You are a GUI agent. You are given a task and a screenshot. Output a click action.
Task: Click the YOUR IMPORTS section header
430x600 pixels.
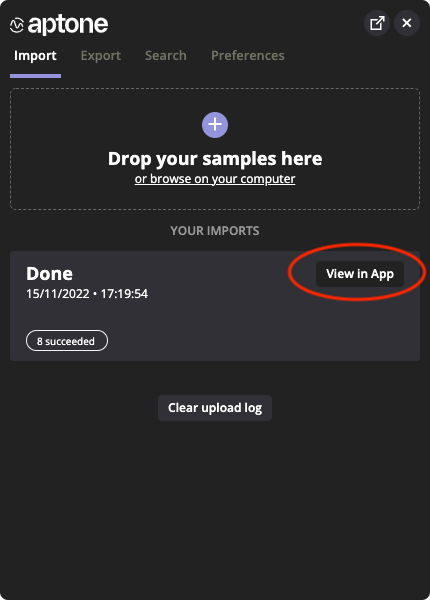[215, 231]
